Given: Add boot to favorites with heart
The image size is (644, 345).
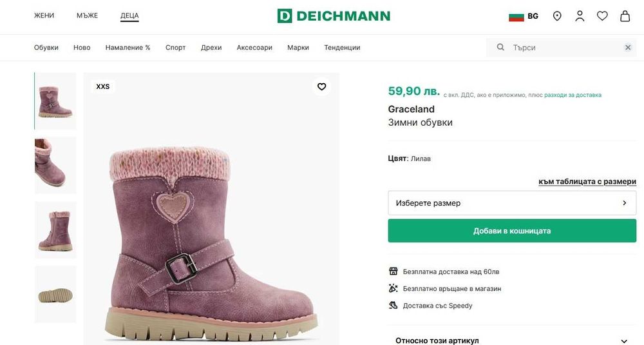Looking at the screenshot, I should (x=321, y=86).
